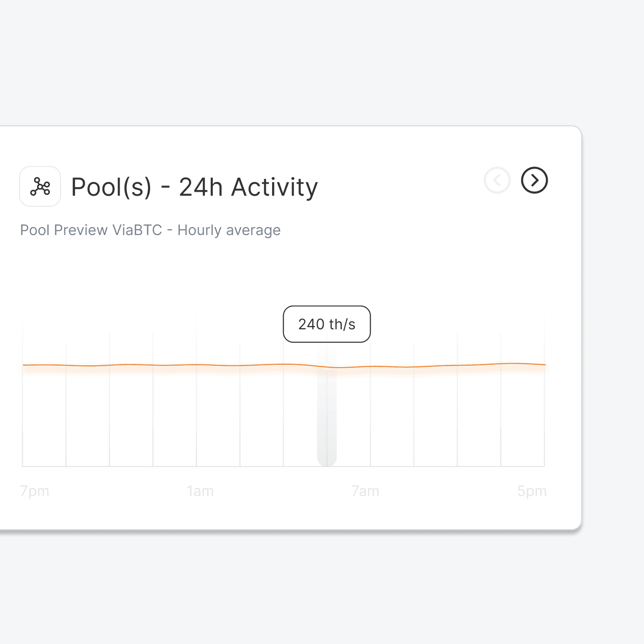Select the 5pm axis label
Image resolution: width=644 pixels, height=644 pixels.
532,491
